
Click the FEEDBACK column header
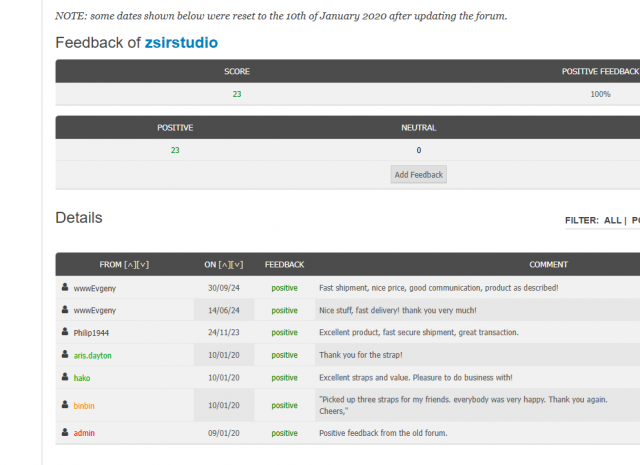pos(284,265)
